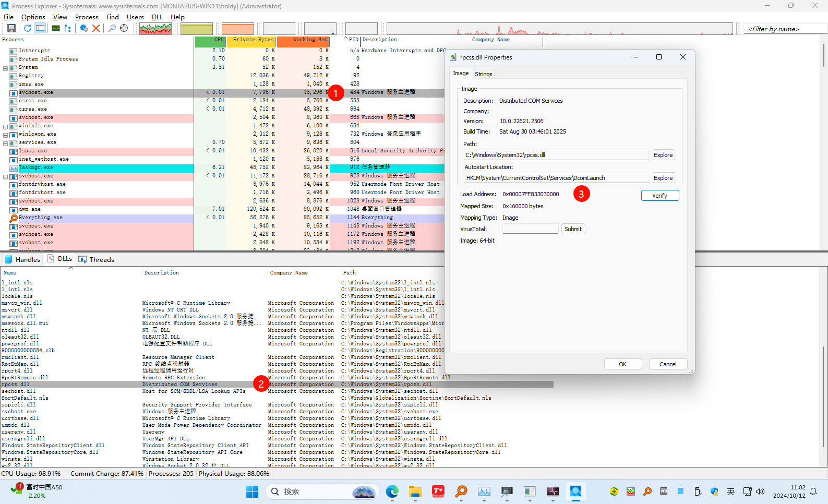Collapse the System process tree node
Image resolution: width=828 pixels, height=504 pixels.
[x=6, y=68]
